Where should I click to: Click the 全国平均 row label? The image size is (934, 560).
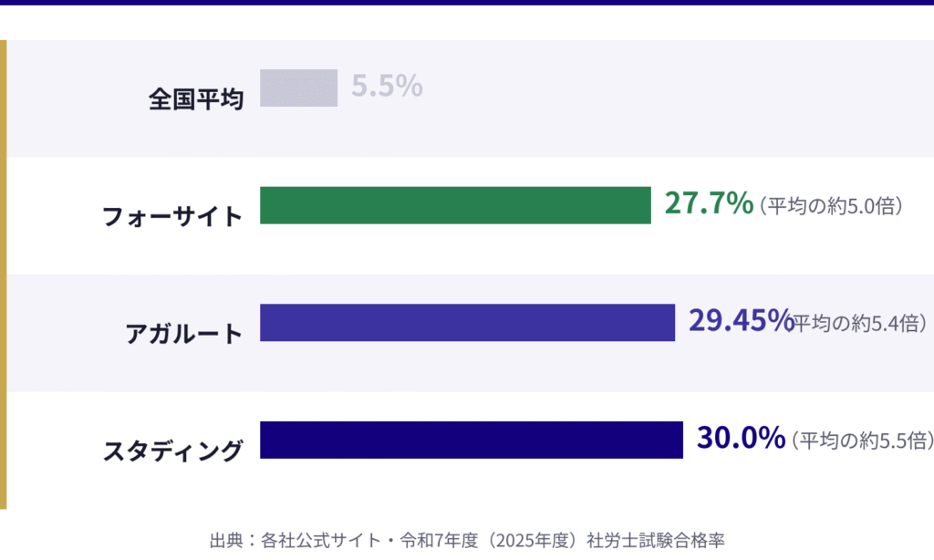pyautogui.click(x=196, y=99)
